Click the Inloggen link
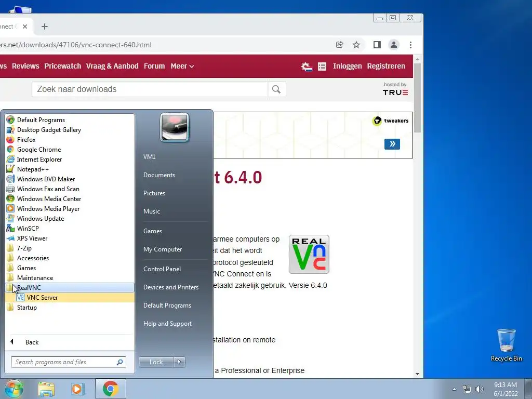Screen dimensions: 532x399 (348, 66)
